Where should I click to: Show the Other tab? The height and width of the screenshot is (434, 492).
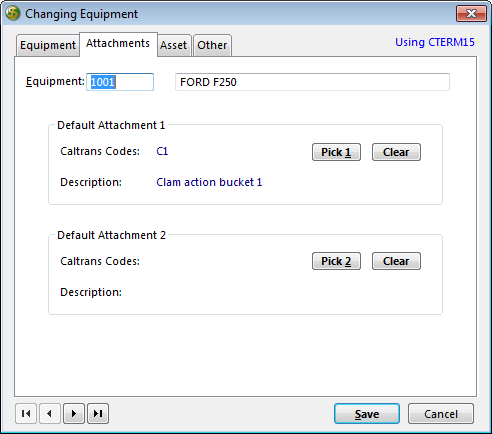[x=212, y=45]
